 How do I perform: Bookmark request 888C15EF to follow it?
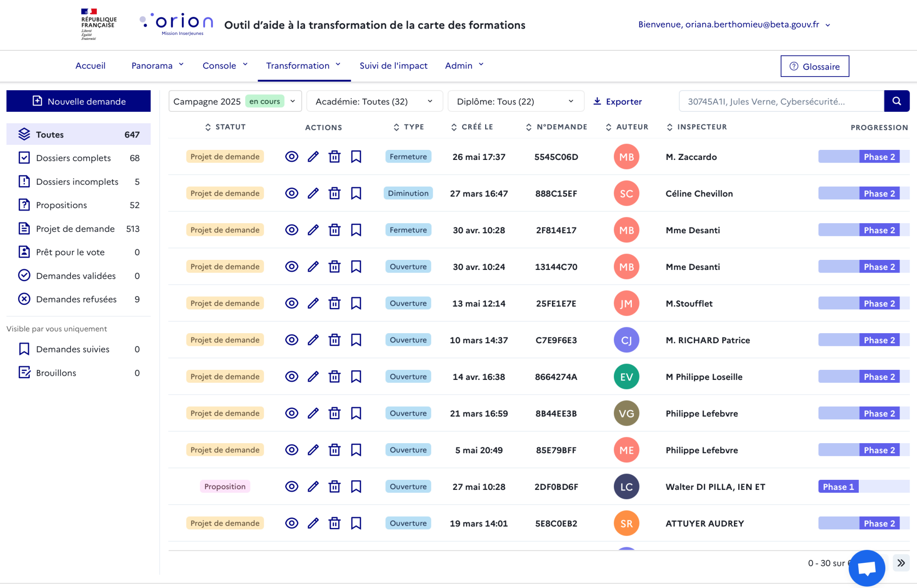point(356,193)
